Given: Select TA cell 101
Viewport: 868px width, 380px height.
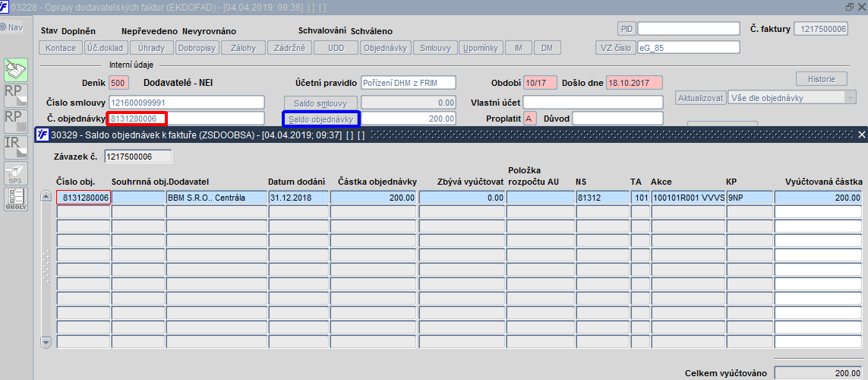Looking at the screenshot, I should click(x=640, y=197).
